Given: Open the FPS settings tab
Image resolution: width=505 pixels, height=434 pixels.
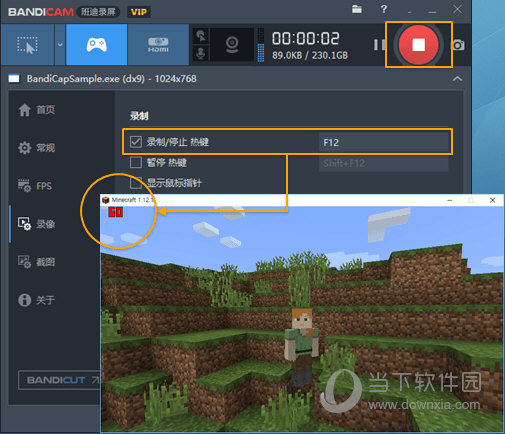Looking at the screenshot, I should pyautogui.click(x=35, y=186).
